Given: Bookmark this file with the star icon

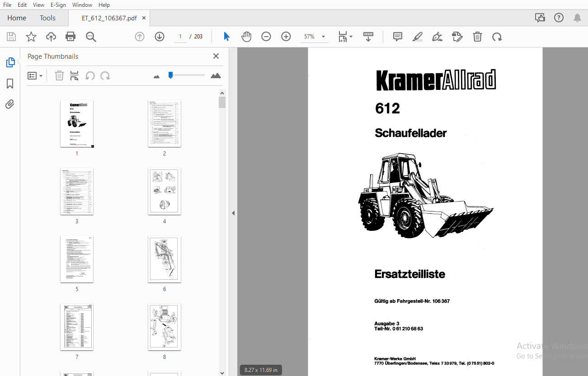Looking at the screenshot, I should (x=31, y=37).
